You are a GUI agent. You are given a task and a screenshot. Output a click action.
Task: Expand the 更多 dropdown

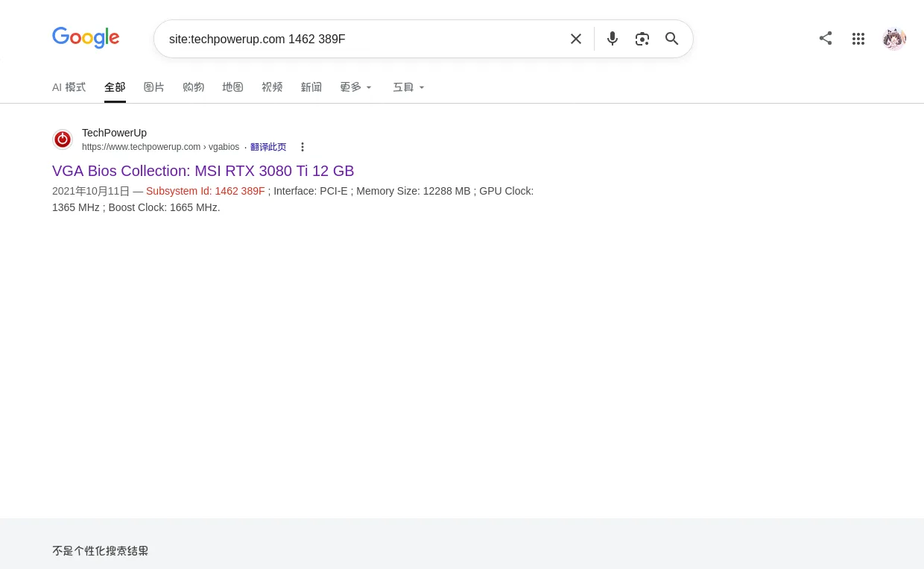coord(356,87)
